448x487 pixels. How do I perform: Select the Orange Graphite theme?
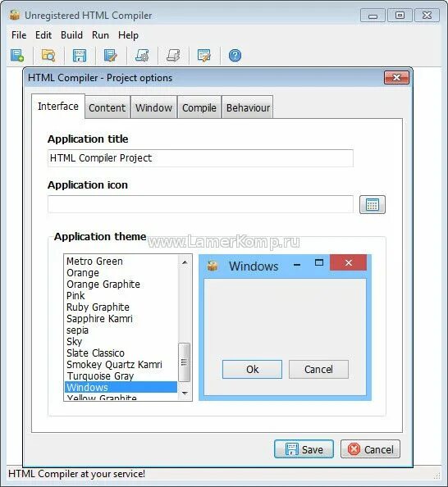(x=121, y=284)
